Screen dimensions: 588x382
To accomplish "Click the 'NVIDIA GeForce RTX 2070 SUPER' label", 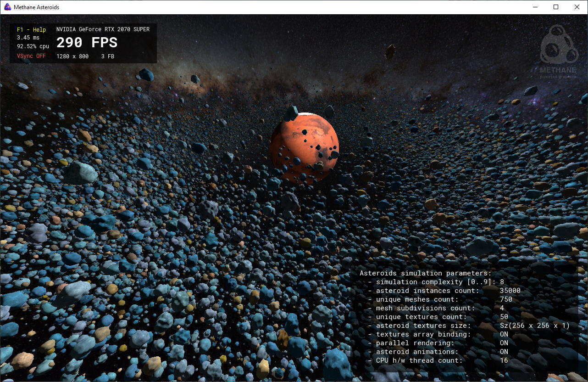I will pyautogui.click(x=103, y=29).
